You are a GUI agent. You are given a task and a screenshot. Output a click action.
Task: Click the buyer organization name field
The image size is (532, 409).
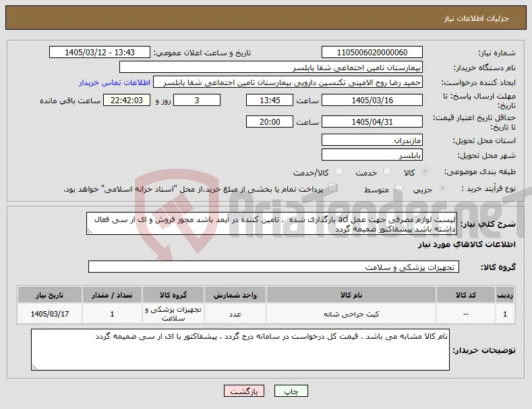271,67
